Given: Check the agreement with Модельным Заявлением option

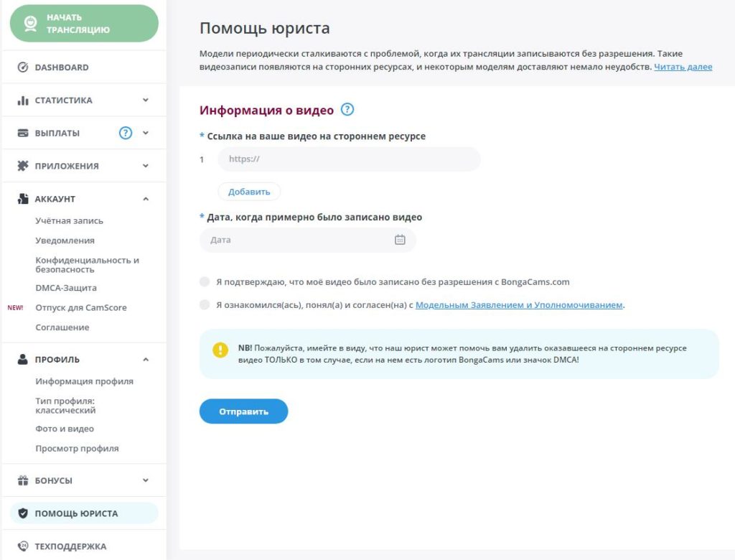Looking at the screenshot, I should coord(205,304).
